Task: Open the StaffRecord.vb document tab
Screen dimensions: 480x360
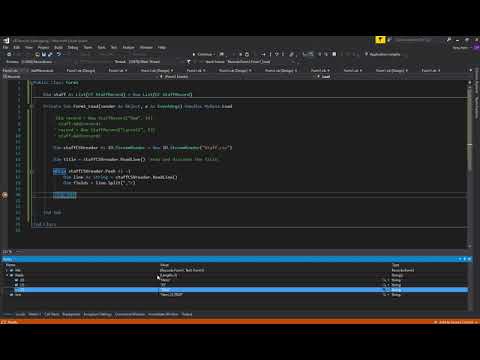Action: coord(42,70)
